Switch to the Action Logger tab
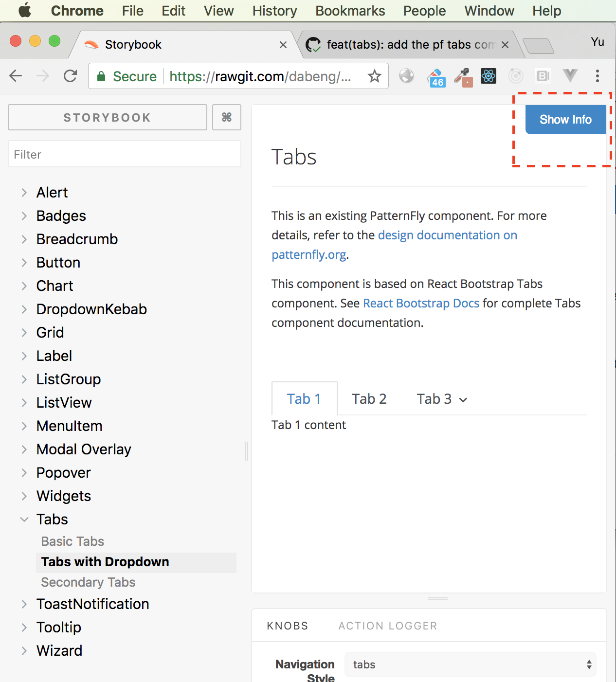This screenshot has height=682, width=616. pyautogui.click(x=388, y=626)
